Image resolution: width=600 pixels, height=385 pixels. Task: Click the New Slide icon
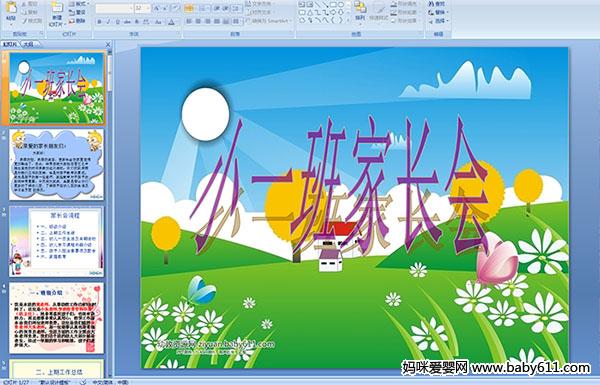click(57, 8)
